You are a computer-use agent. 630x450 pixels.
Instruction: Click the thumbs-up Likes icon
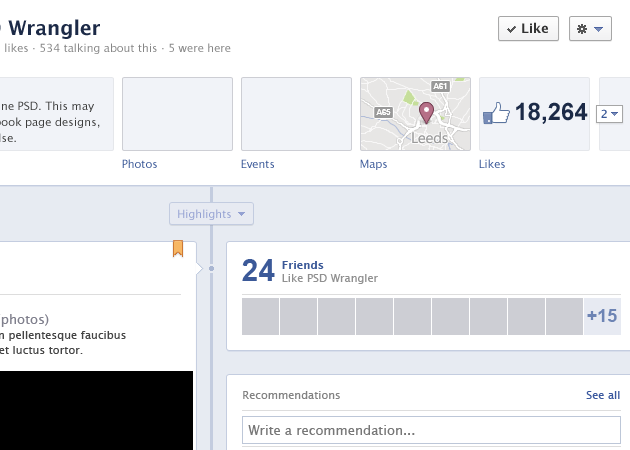coord(496,113)
